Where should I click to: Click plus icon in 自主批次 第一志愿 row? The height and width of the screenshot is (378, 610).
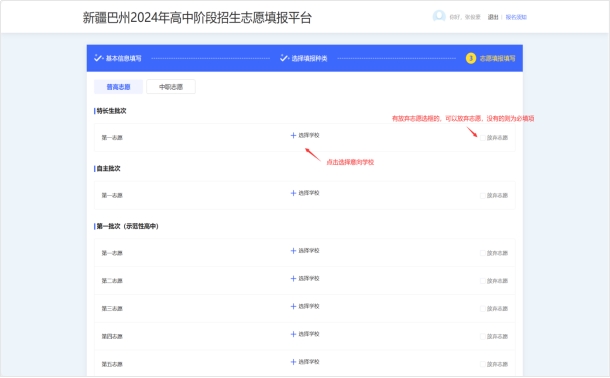pos(293,193)
